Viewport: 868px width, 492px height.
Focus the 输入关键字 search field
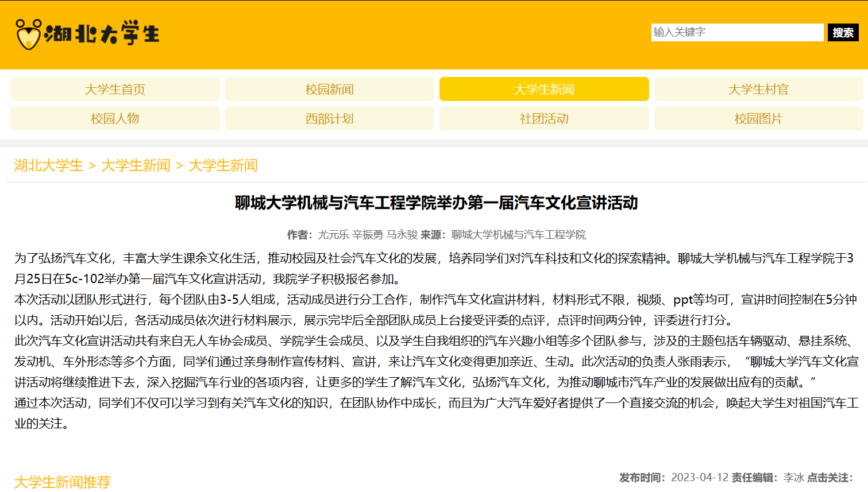pyautogui.click(x=737, y=32)
